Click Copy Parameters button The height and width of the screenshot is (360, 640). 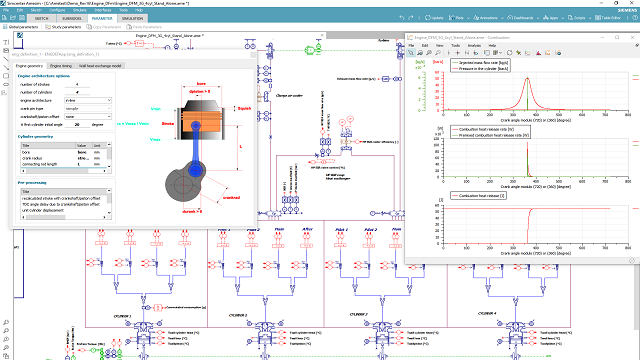pos(104,27)
